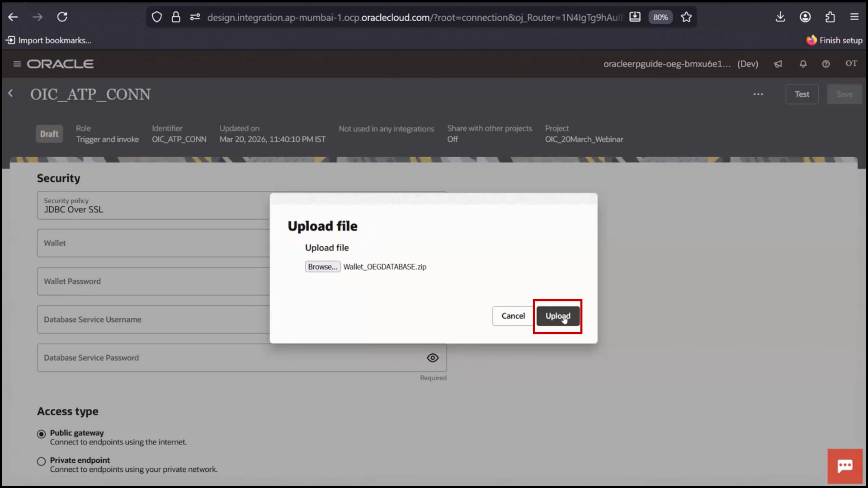This screenshot has height=488, width=868.
Task: Reset the 80% zoom level badge
Action: (660, 17)
